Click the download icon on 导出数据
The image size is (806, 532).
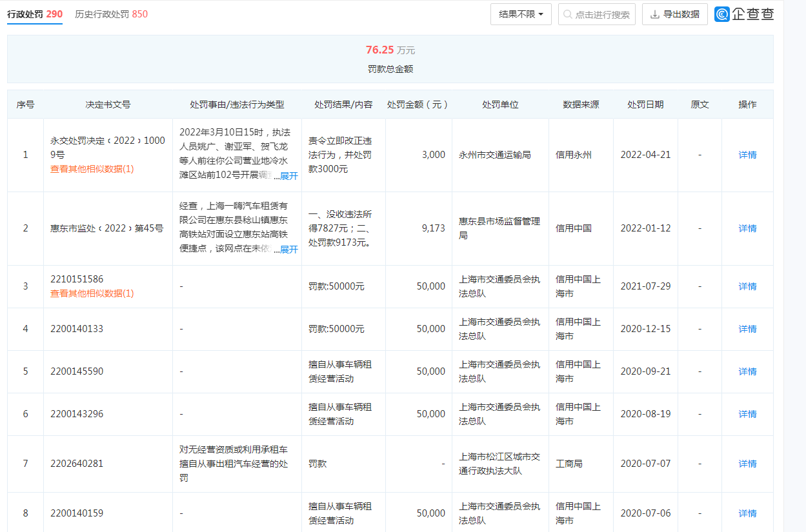pos(655,14)
